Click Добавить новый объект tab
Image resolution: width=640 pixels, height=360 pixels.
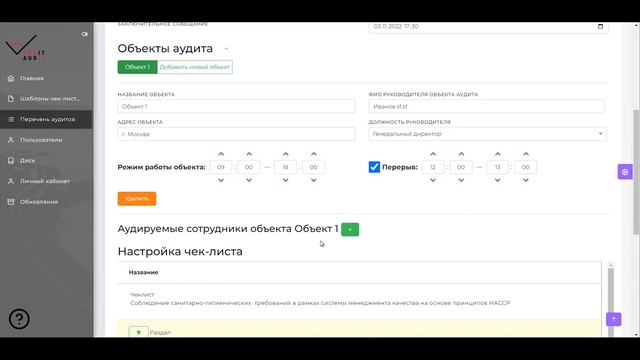[195, 67]
